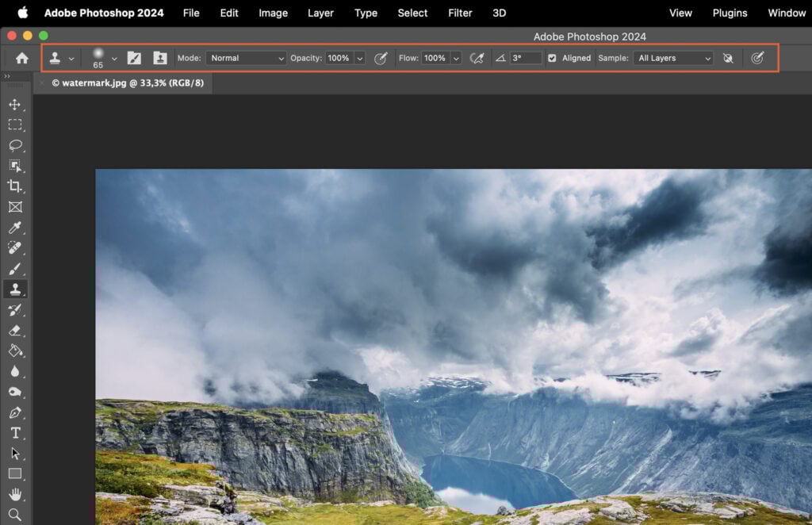The image size is (812, 525).
Task: Toggle the Brush Settings panel
Action: [x=134, y=58]
